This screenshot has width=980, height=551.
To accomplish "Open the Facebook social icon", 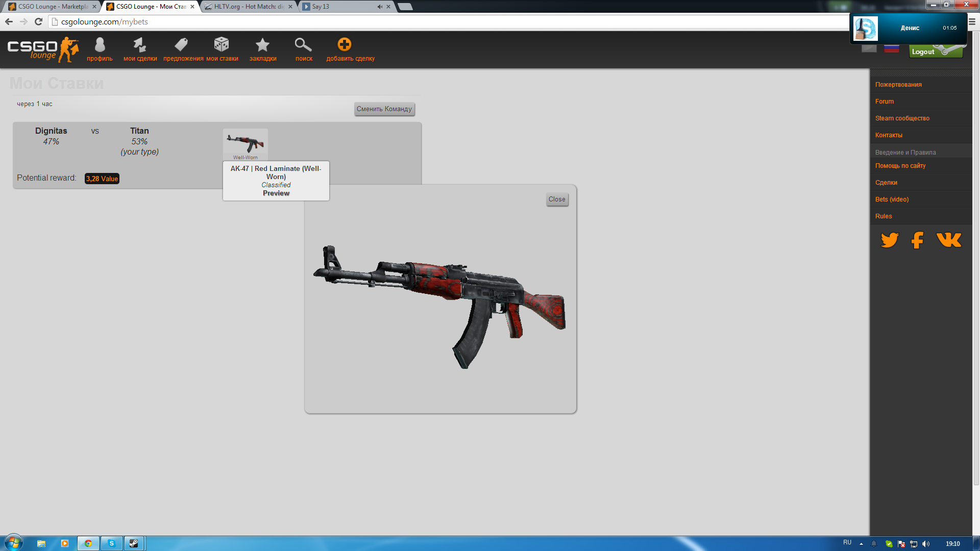I will (x=917, y=240).
